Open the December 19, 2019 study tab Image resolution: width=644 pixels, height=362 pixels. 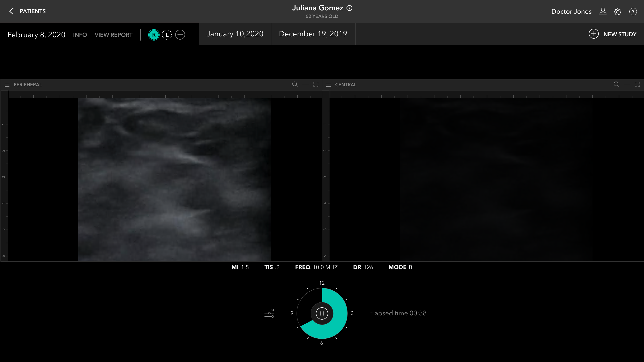pos(313,34)
